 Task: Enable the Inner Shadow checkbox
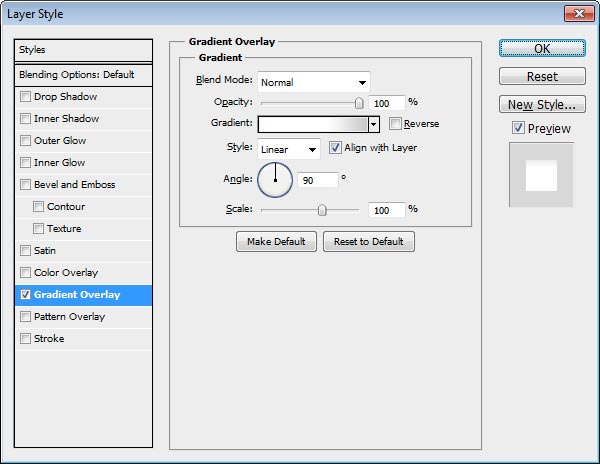(25, 119)
